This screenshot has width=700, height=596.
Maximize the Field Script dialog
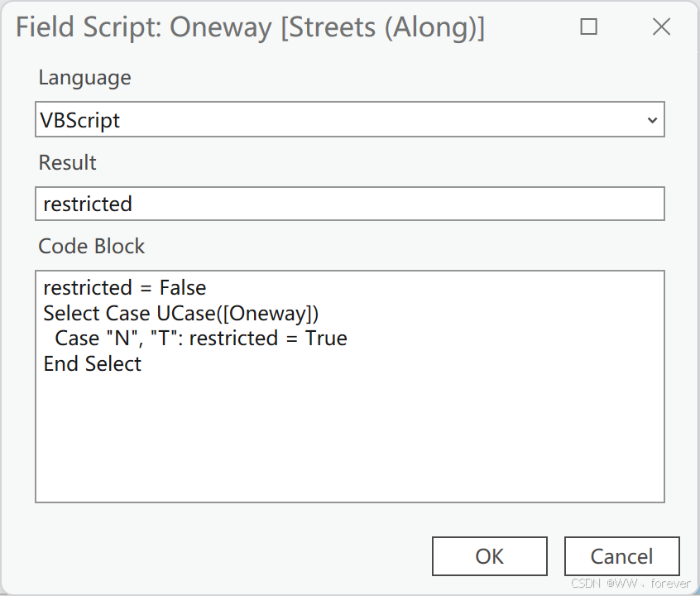[588, 26]
